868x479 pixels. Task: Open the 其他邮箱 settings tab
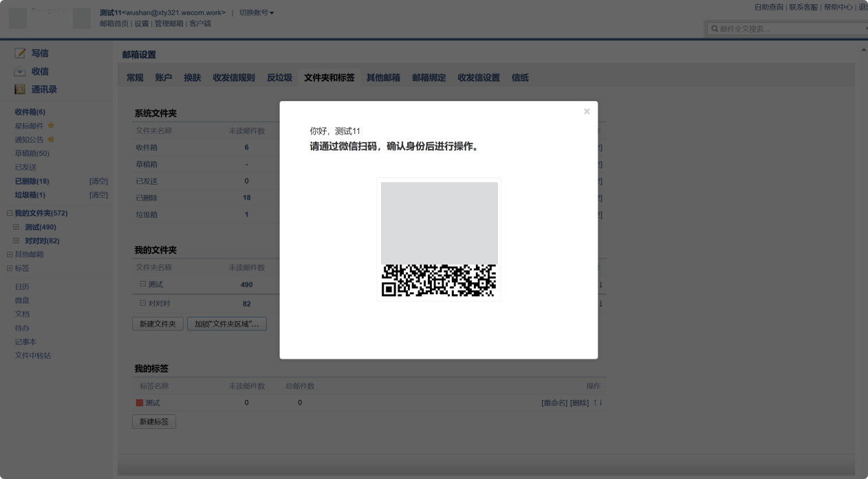pos(383,78)
